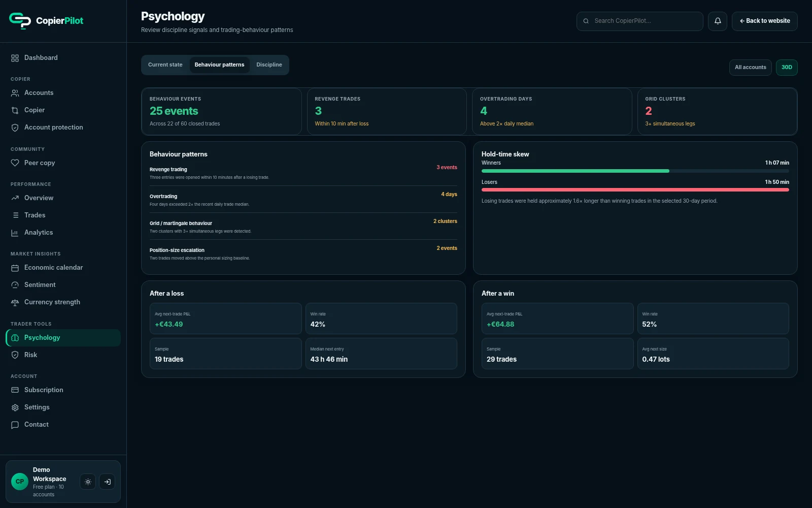This screenshot has width=812, height=508.
Task: Click the Peer copy heart icon
Action: click(15, 163)
